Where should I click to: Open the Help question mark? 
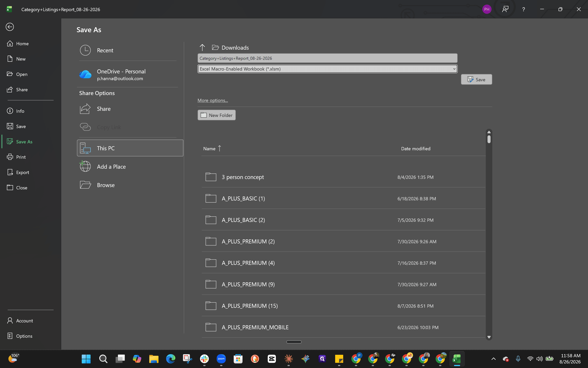524,9
